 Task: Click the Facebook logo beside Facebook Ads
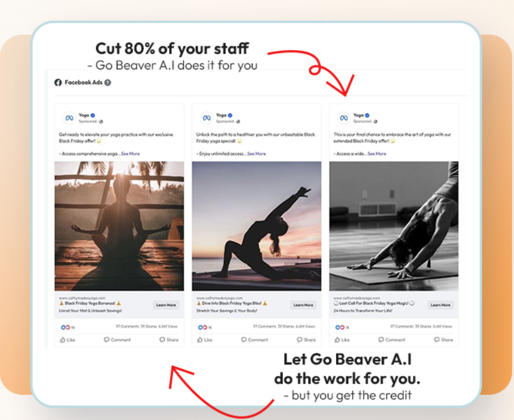click(x=58, y=83)
